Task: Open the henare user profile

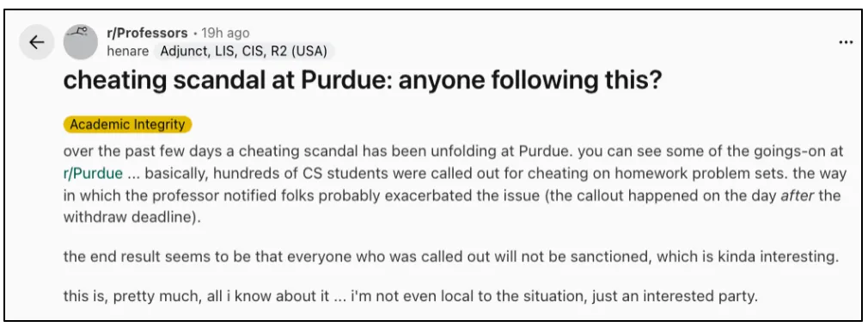Action: click(127, 52)
